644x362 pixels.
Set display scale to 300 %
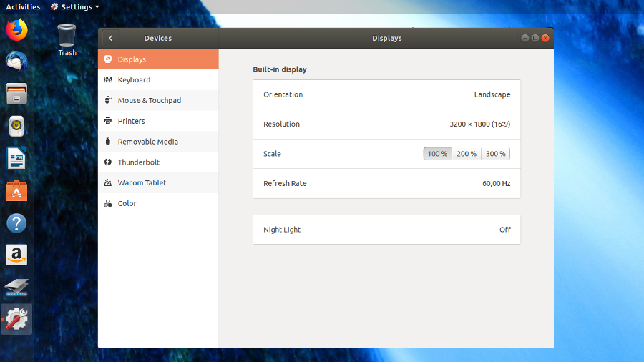(x=495, y=154)
